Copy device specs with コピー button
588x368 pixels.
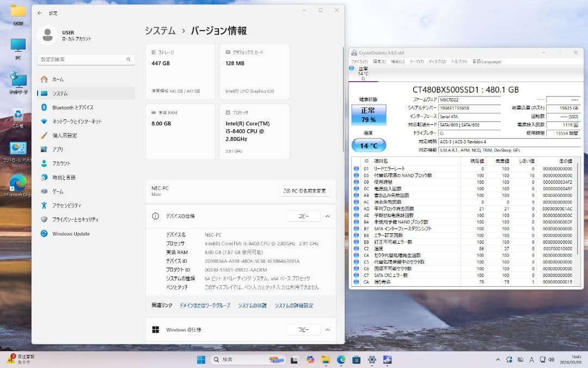coord(303,216)
